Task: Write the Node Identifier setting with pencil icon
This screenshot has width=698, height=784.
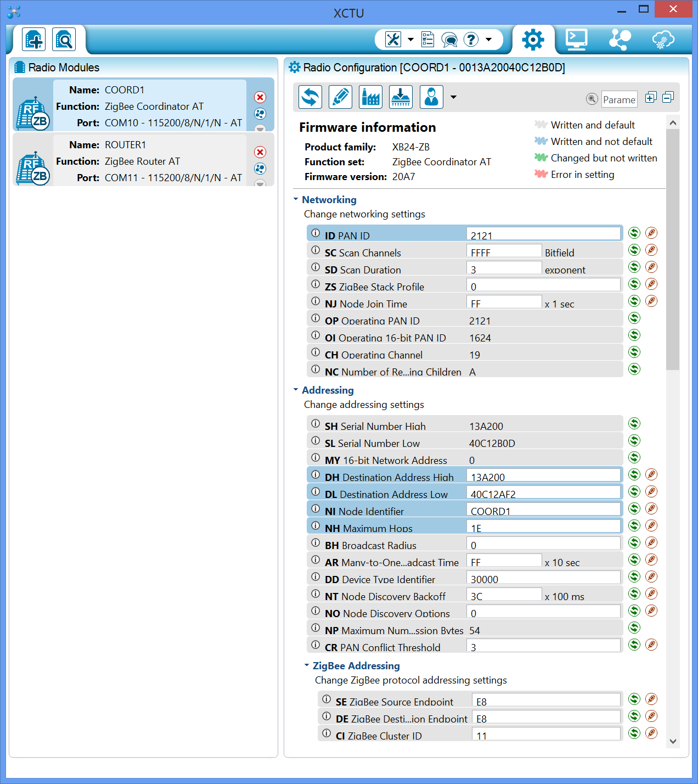Action: pyautogui.click(x=651, y=508)
